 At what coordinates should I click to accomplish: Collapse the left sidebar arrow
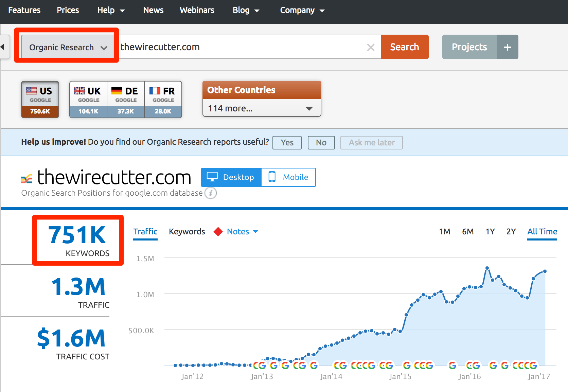pos(3,47)
